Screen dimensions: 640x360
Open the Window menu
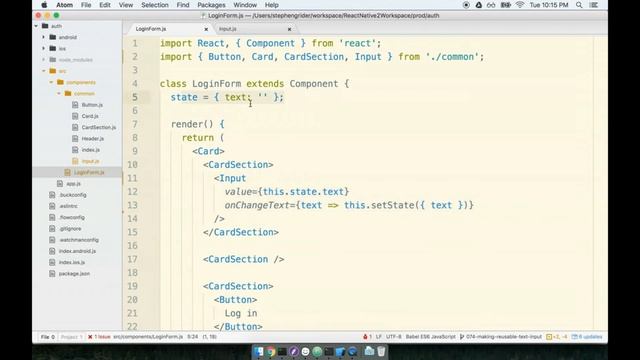tap(245, 5)
